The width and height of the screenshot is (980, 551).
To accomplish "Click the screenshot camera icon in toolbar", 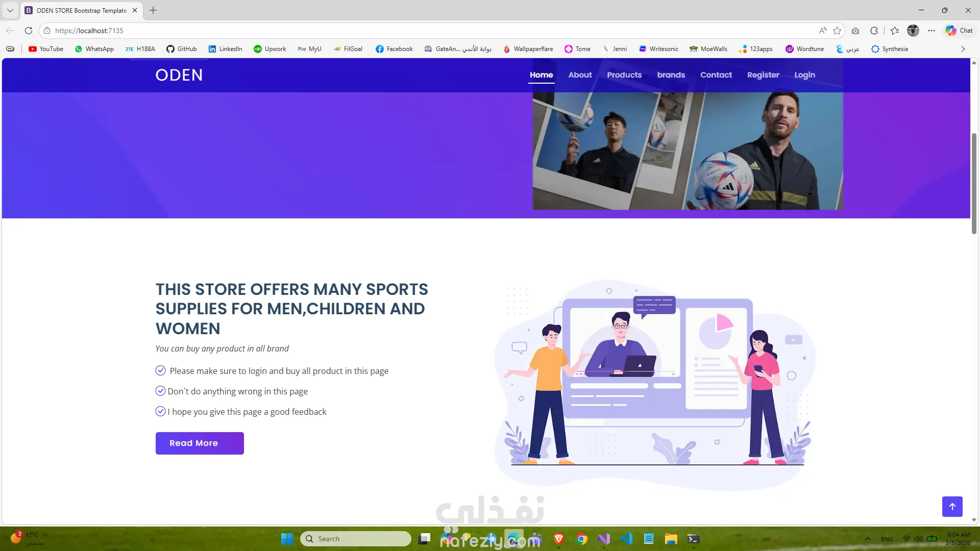I will coord(855,31).
